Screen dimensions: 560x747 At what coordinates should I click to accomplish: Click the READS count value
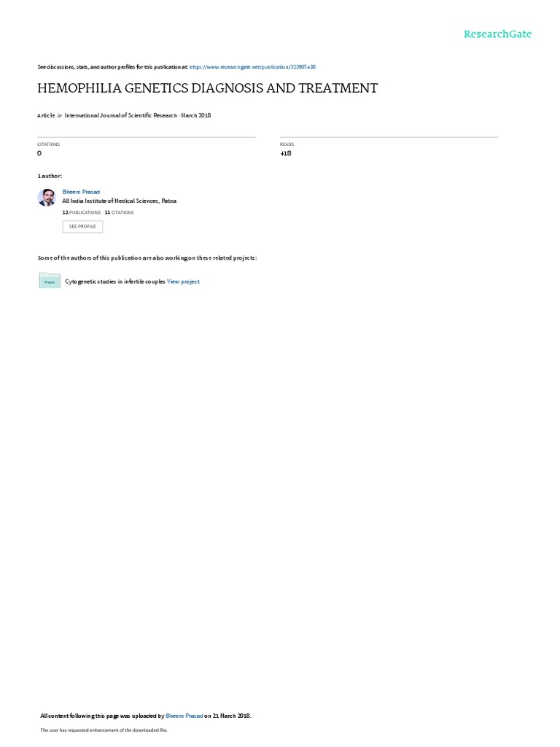(x=286, y=153)
